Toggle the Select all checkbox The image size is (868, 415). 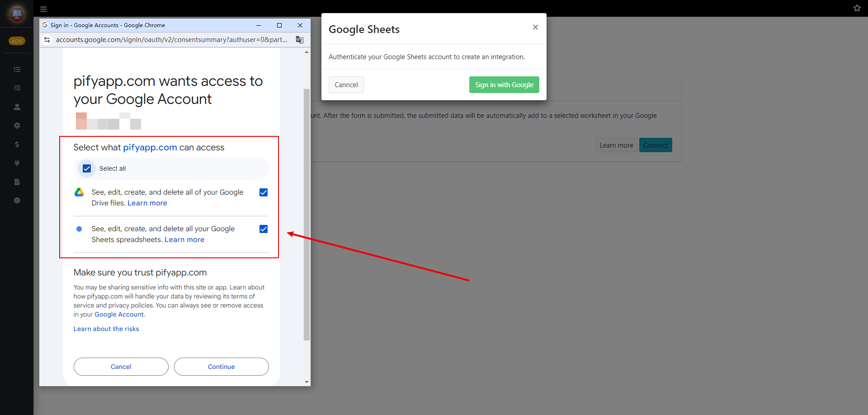tap(87, 168)
